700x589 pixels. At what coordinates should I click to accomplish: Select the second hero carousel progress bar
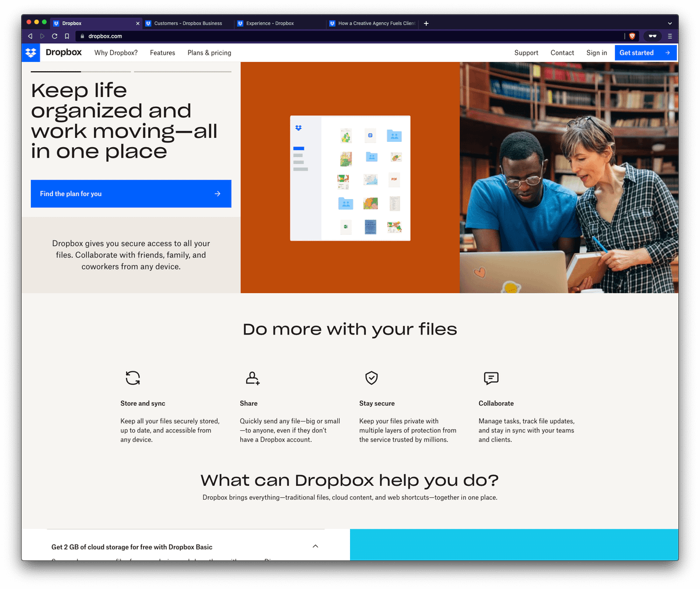(183, 71)
